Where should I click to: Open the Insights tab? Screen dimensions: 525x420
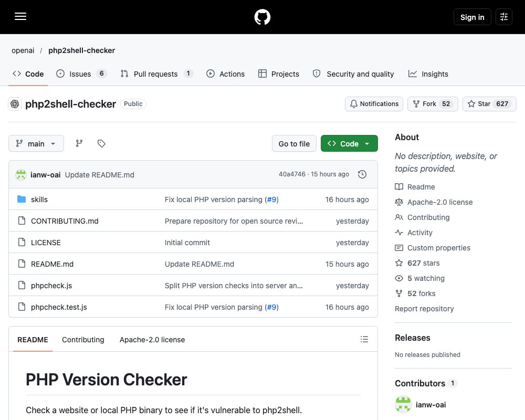point(428,73)
